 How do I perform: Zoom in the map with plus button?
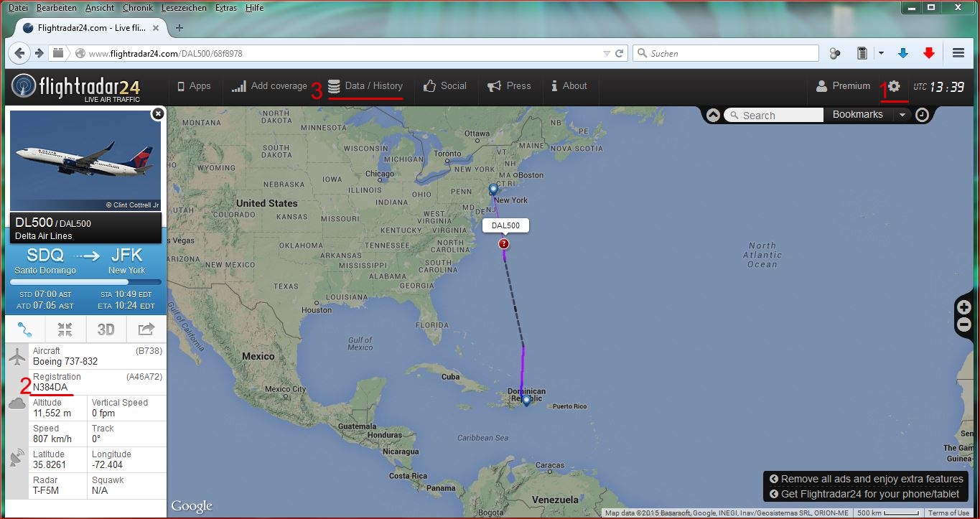964,308
